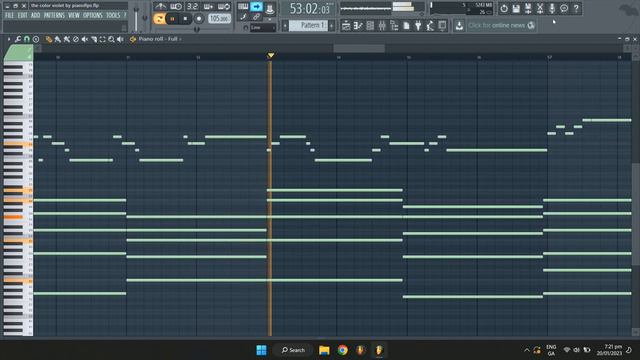The width and height of the screenshot is (640, 360).
Task: Open the mixer view icon
Action: (x=382, y=26)
